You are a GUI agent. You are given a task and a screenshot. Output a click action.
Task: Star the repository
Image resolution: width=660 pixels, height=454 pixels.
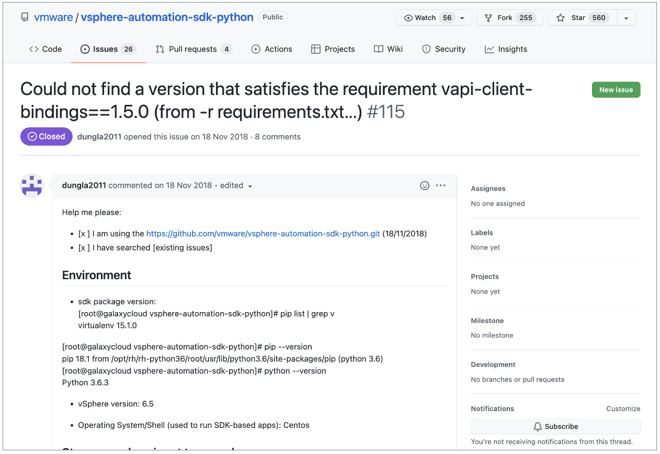tap(583, 18)
